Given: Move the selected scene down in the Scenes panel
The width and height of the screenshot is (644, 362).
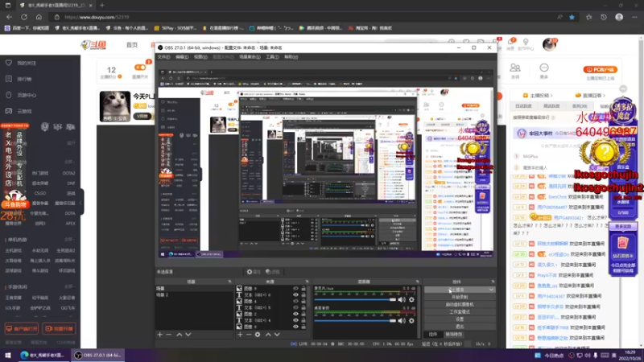Looking at the screenshot, I should tap(188, 335).
